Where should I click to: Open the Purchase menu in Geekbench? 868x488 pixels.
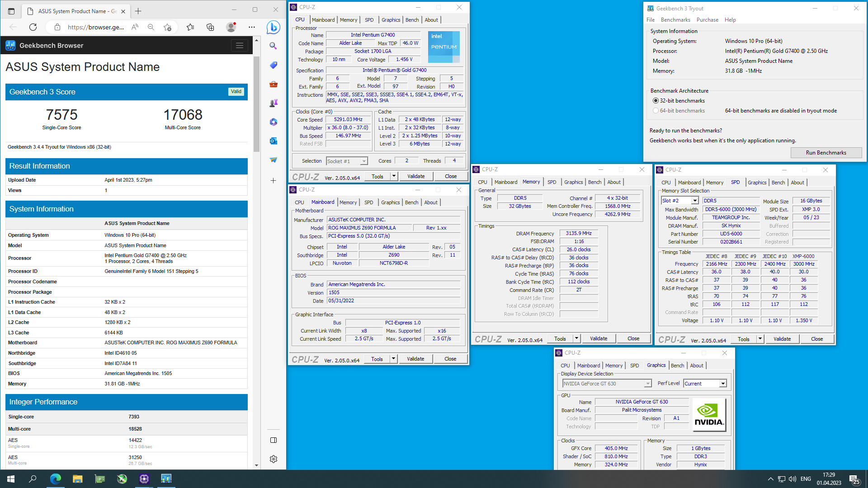tap(708, 20)
